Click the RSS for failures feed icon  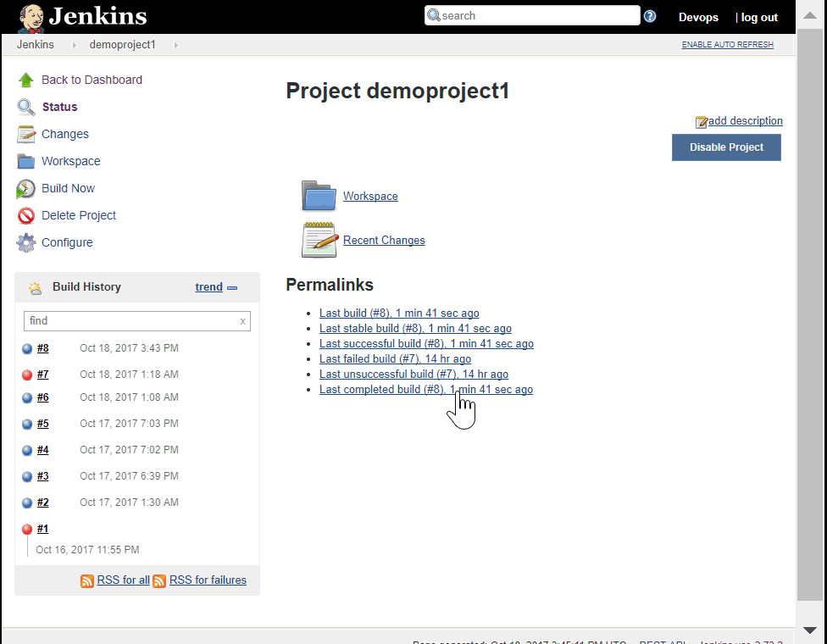pos(159,581)
